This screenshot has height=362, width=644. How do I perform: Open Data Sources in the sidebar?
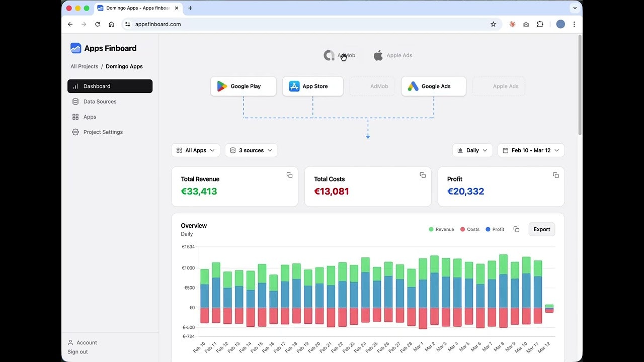pos(100,102)
